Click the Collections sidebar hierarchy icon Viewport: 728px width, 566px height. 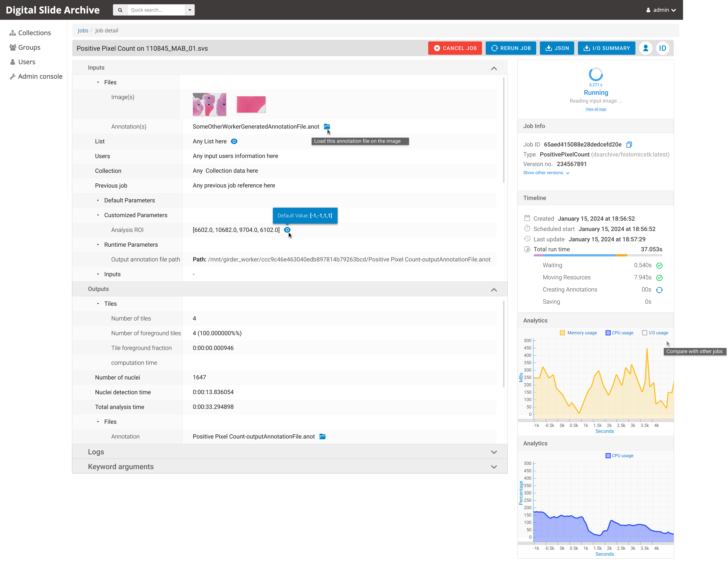click(x=13, y=33)
